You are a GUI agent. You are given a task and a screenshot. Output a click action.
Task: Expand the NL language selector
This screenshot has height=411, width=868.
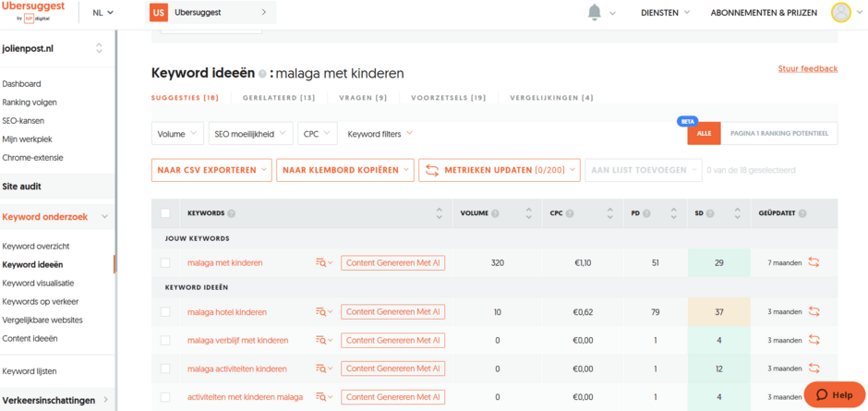pyautogui.click(x=103, y=13)
